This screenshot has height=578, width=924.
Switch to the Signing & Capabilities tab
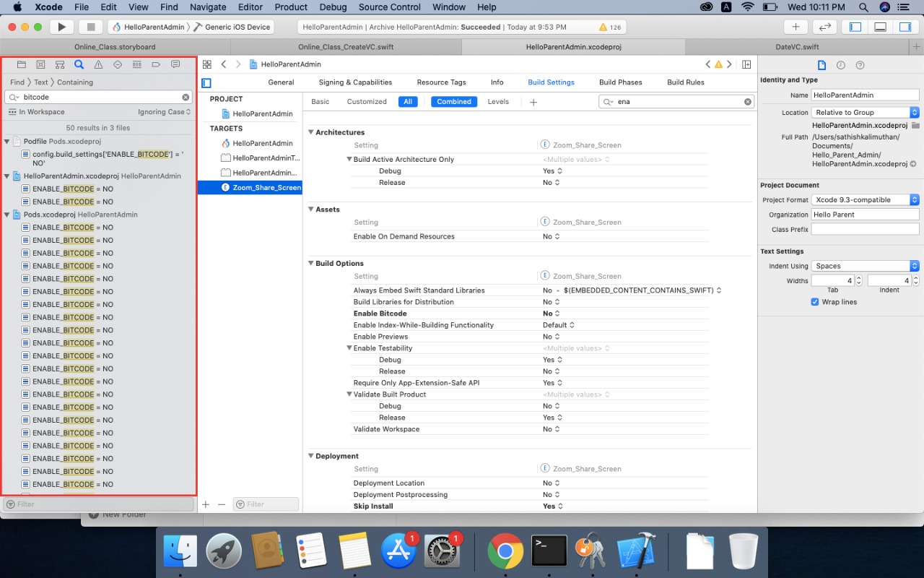coord(355,82)
